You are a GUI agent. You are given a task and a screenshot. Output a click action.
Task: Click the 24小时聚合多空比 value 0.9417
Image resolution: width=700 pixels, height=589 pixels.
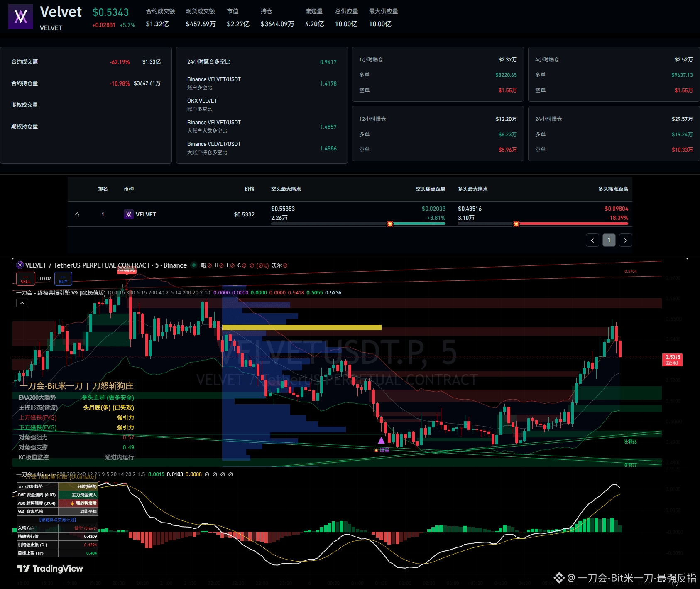328,62
